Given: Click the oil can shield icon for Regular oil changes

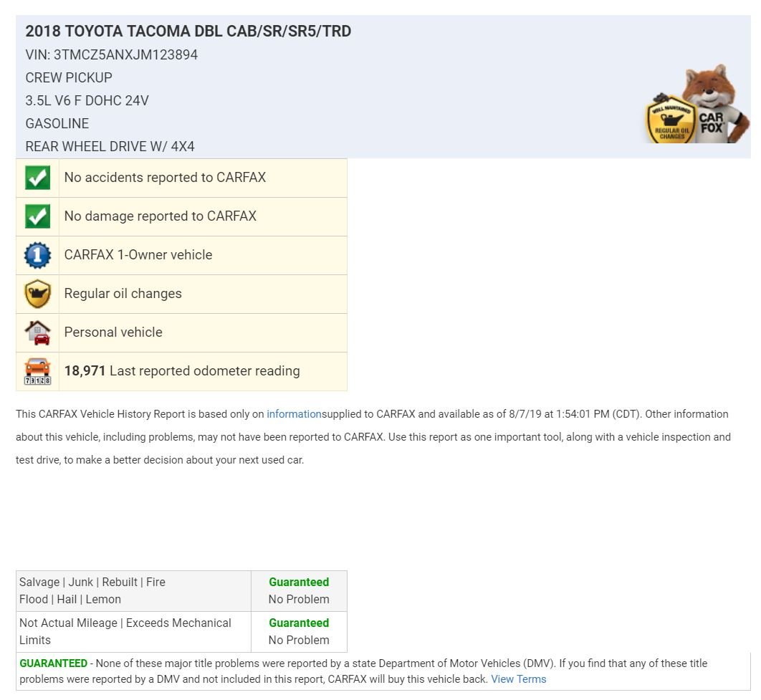Looking at the screenshot, I should coord(37,294).
